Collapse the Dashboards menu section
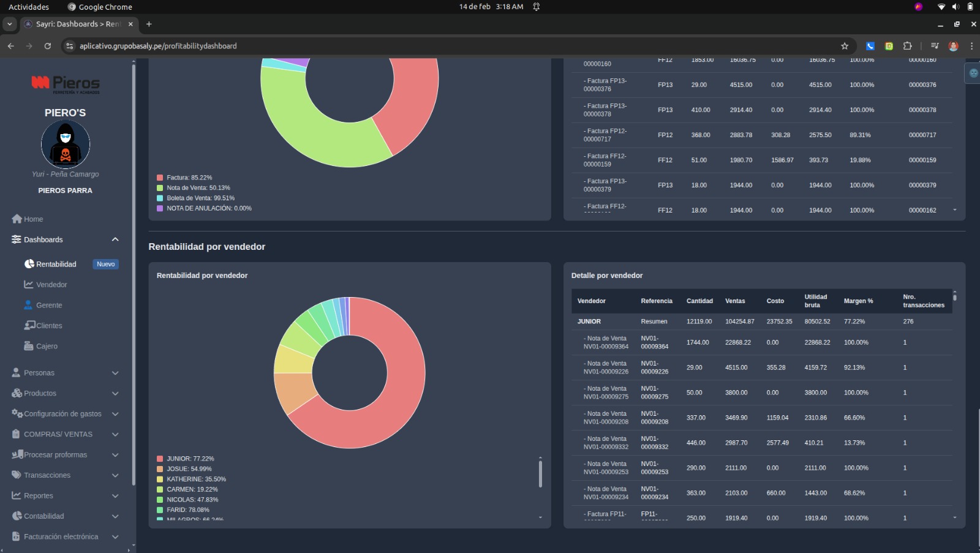This screenshot has width=980, height=553. [x=115, y=239]
